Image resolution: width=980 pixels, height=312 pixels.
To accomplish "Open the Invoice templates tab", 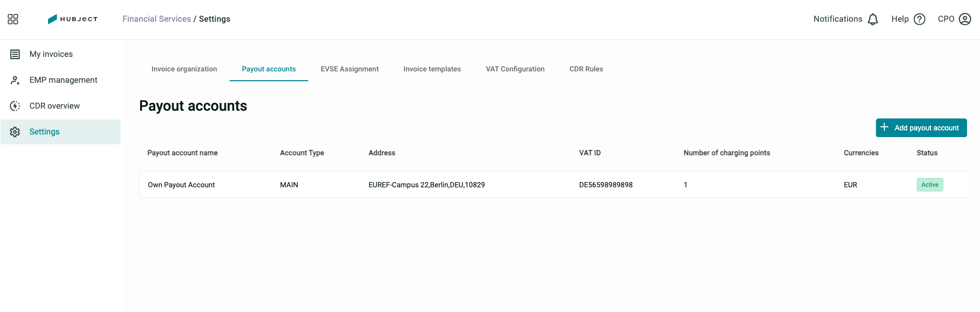I will [432, 69].
